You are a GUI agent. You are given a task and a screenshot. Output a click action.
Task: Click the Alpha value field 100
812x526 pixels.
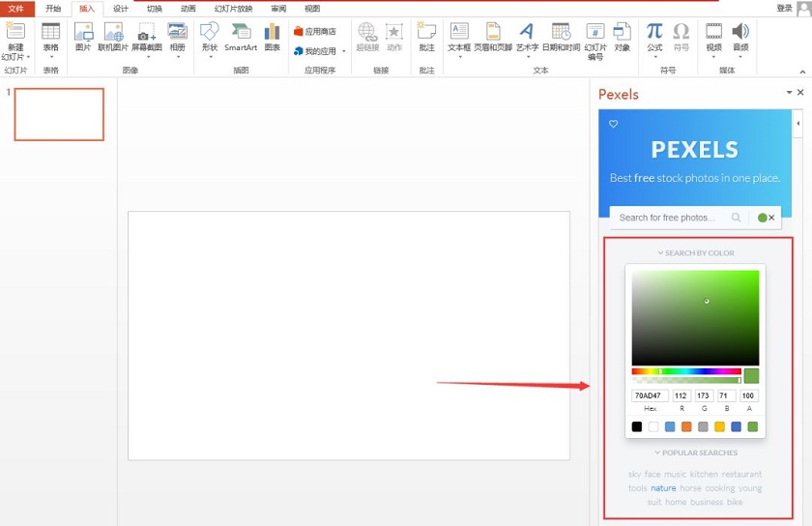749,395
